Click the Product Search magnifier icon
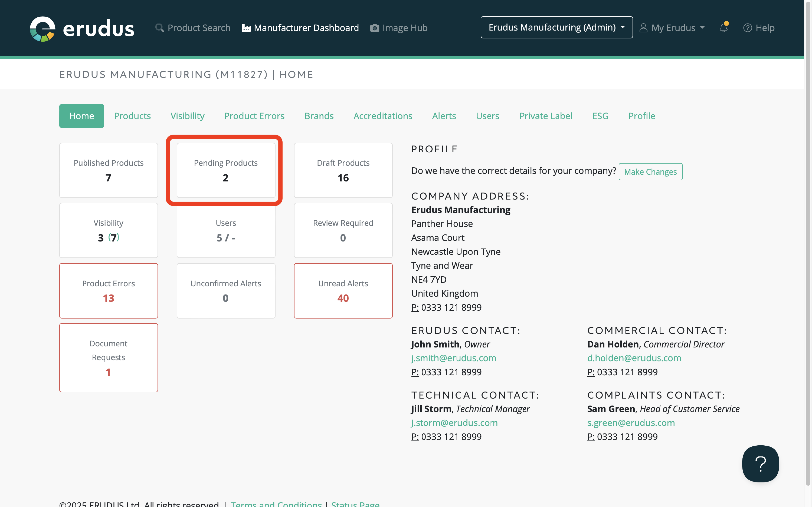This screenshot has width=812, height=507. point(159,28)
